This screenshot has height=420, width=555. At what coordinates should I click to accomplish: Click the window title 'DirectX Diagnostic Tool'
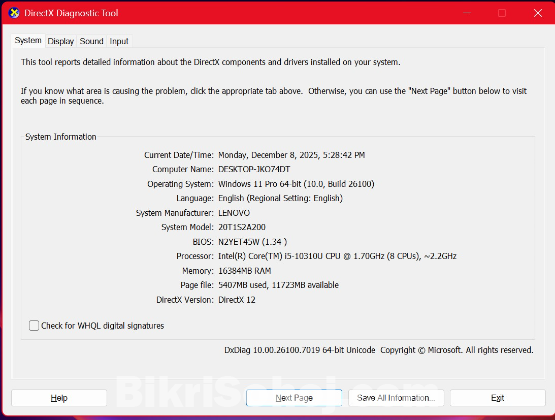71,13
